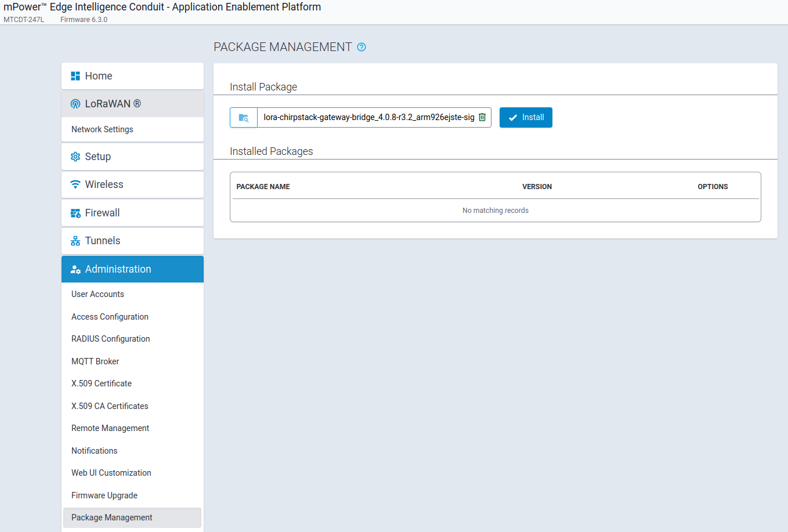Click the 'Installed Packages' section heading
The height and width of the screenshot is (532, 788).
(x=272, y=151)
